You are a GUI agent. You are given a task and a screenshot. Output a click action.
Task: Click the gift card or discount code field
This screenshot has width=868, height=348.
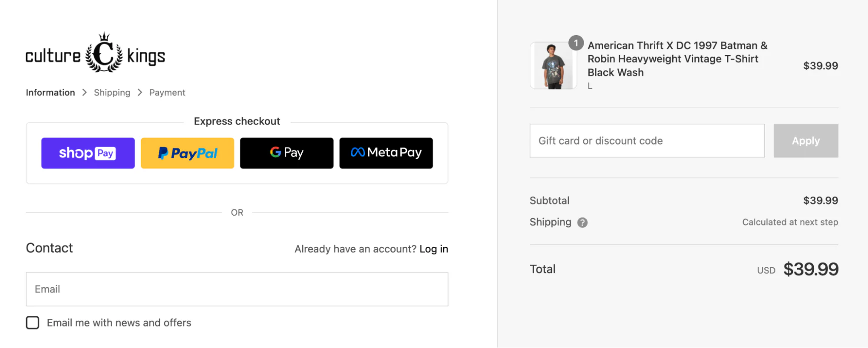pos(647,141)
